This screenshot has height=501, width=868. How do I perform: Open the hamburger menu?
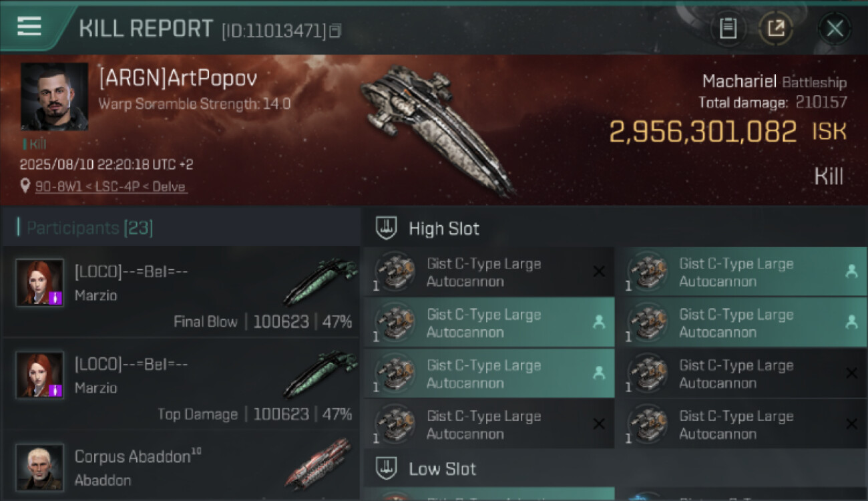[x=29, y=27]
